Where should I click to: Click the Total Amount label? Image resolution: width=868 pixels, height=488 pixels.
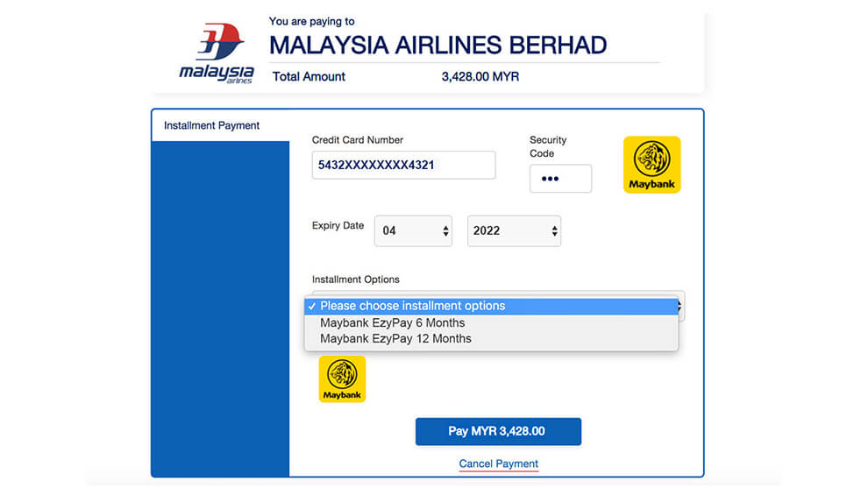point(309,76)
